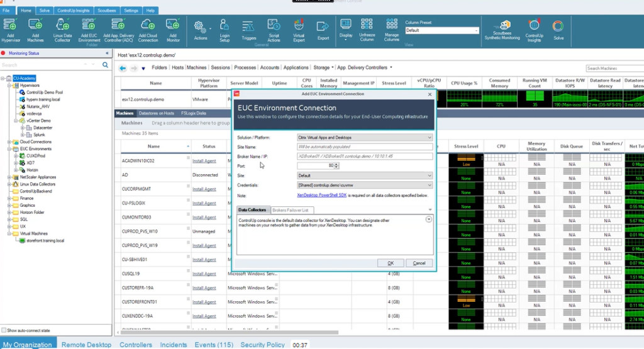Open the Site dropdown in the dialog
Screen dimensions: 644x349
[365, 175]
